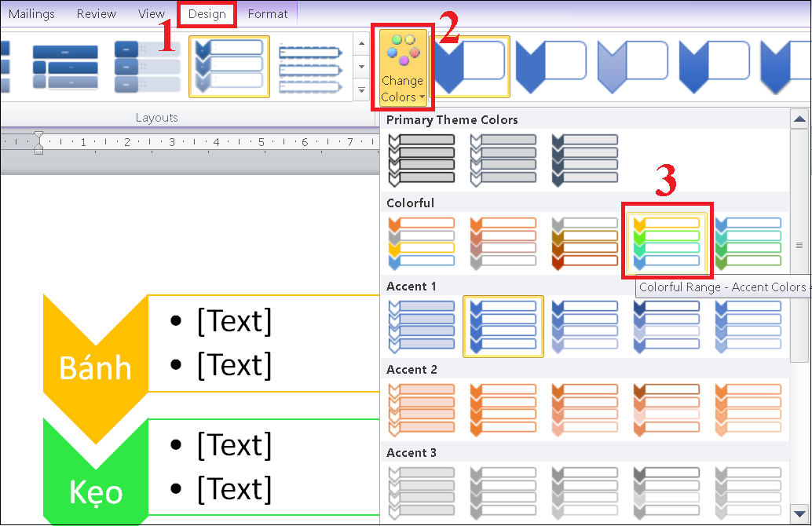Select first Colorful option with orange and blue
The image size is (812, 526).
point(422,243)
